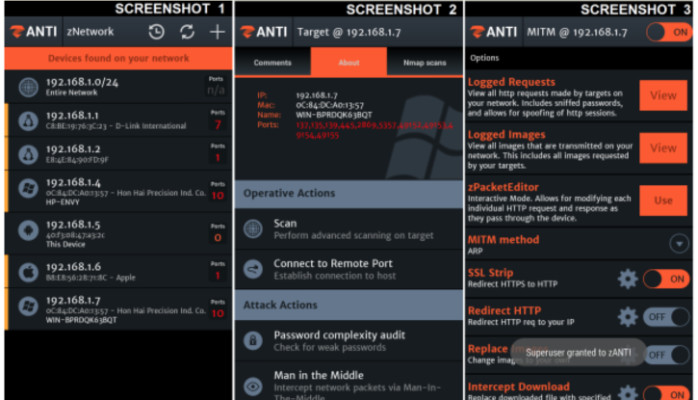Screen dimensions: 698x400
Task: Select the 192.168.1.1 D-Link device
Action: (118, 121)
